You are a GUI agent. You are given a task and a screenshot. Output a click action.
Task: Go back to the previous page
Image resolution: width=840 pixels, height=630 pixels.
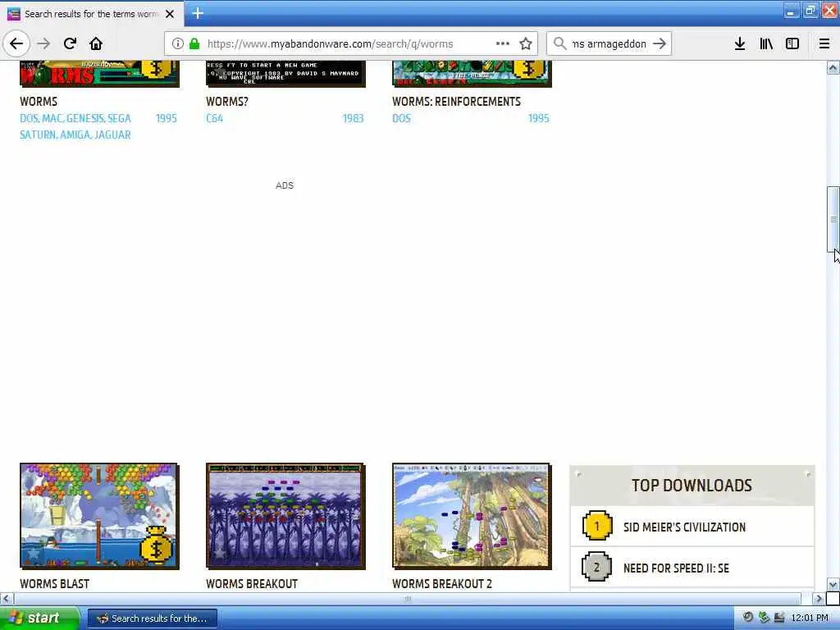[x=16, y=43]
